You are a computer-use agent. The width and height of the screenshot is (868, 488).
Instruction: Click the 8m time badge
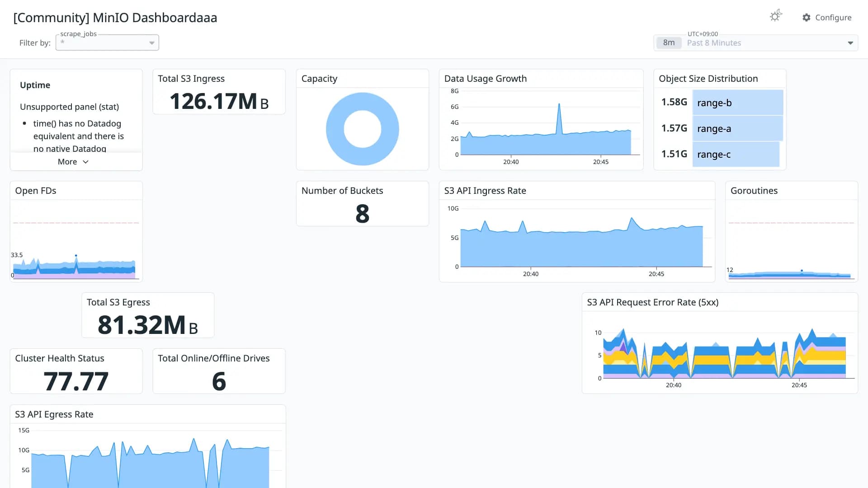(x=669, y=43)
